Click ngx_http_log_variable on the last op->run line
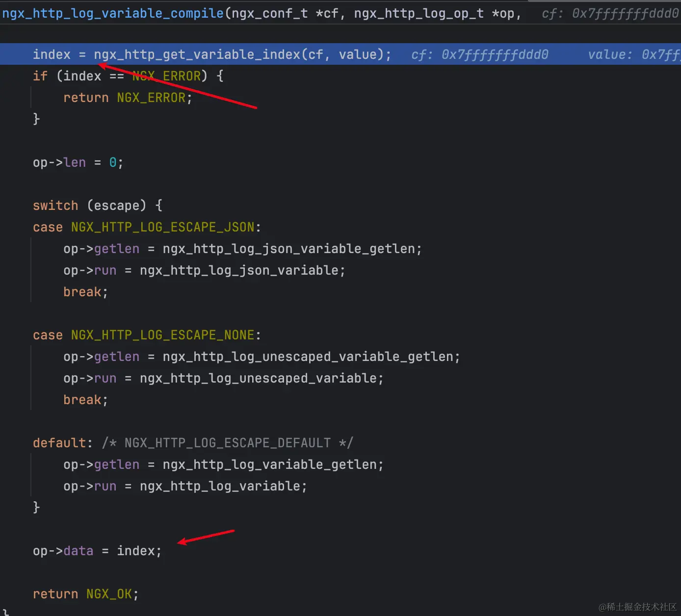 click(220, 486)
